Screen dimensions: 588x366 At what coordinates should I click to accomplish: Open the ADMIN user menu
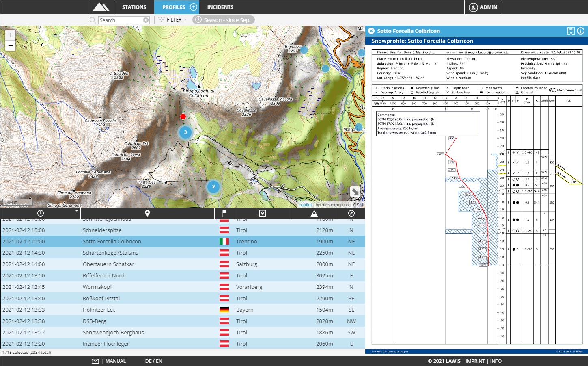click(483, 7)
